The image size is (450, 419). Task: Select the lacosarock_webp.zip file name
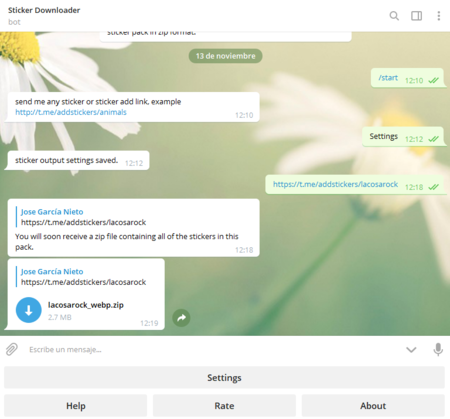tap(86, 305)
